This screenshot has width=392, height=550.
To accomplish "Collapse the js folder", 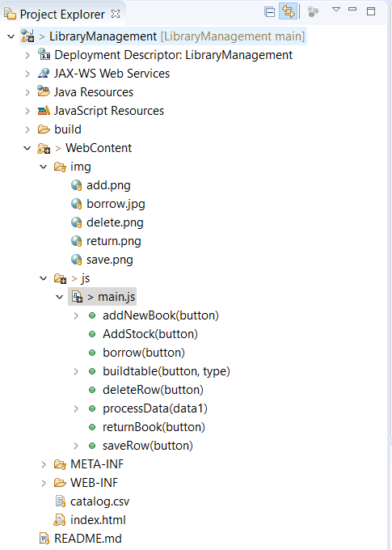I will pyautogui.click(x=43, y=278).
